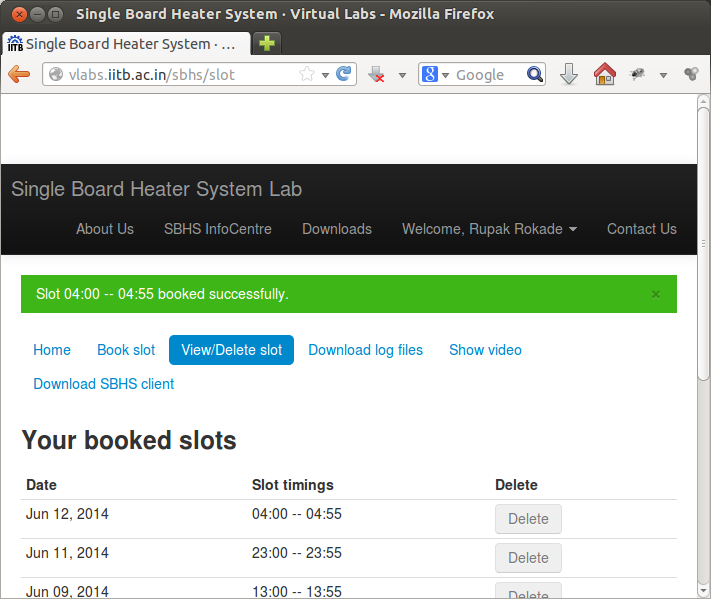This screenshot has width=711, height=599.
Task: Open the Download SBHS client link
Action: 104,384
